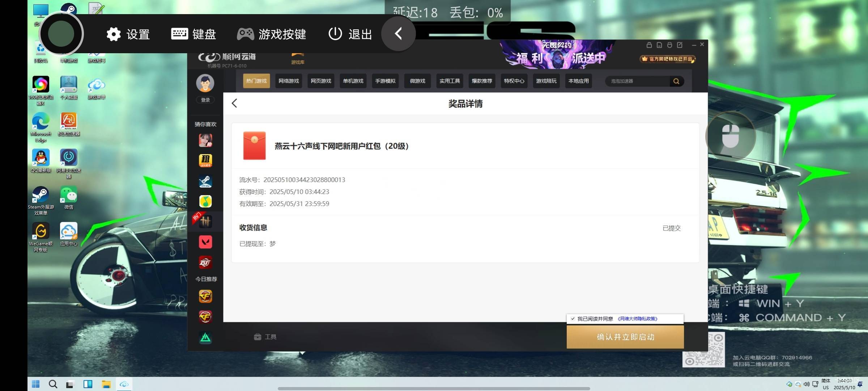The width and height of the screenshot is (868, 391).
Task: Open 应用中心 desktop icon
Action: pos(69,234)
